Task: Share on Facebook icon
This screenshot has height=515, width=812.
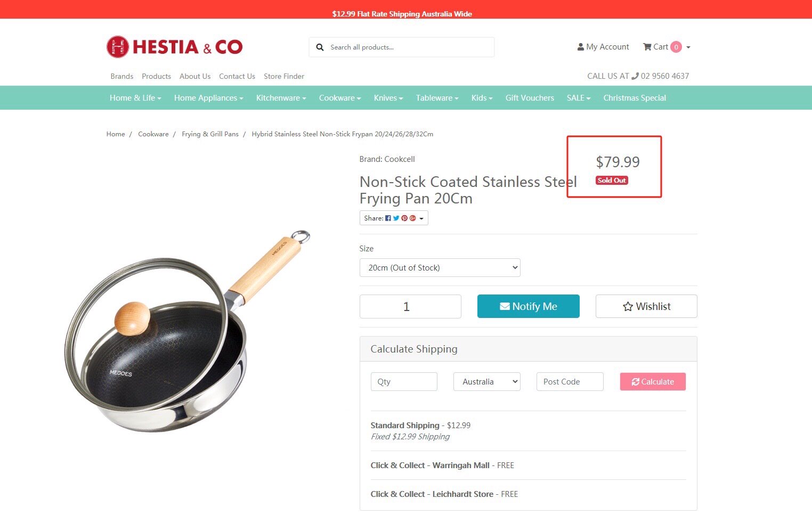Action: click(x=388, y=218)
